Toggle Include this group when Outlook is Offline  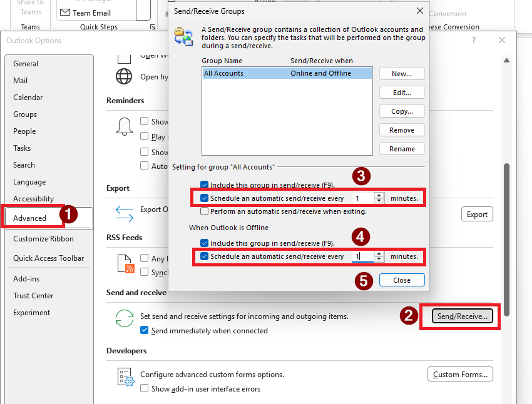click(x=204, y=243)
